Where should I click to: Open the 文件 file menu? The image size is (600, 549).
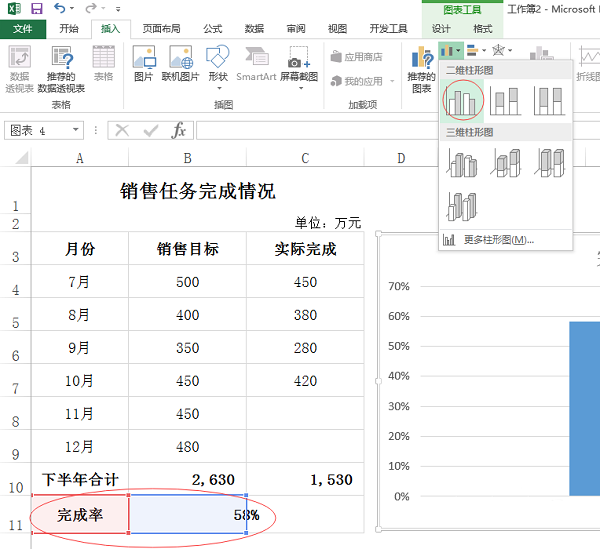tap(23, 29)
